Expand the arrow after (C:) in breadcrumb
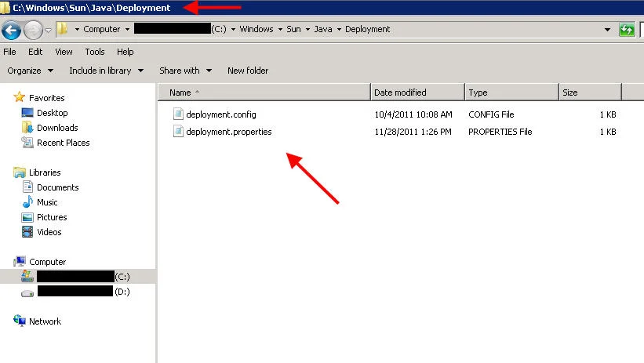 pyautogui.click(x=233, y=29)
